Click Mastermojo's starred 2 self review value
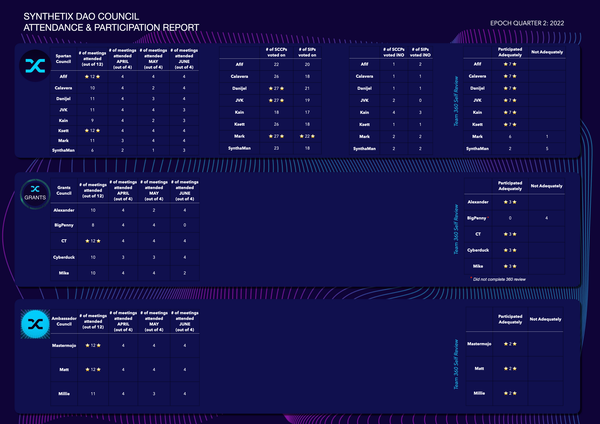 click(x=510, y=344)
